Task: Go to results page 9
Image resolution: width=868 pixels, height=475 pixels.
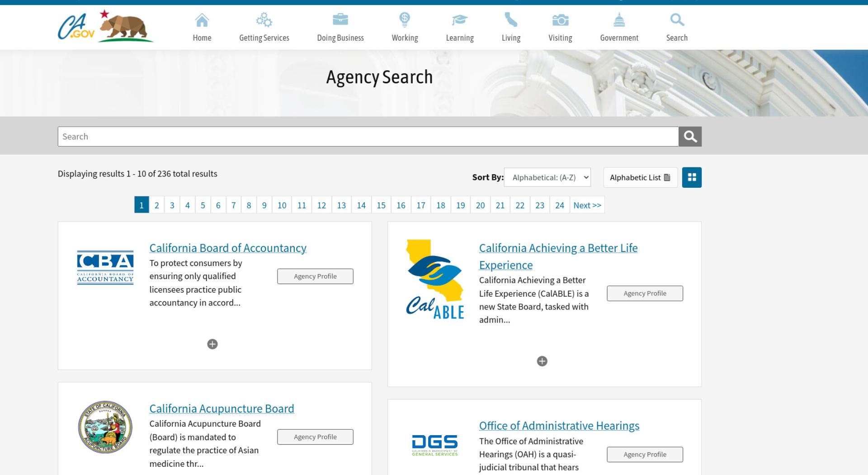Action: tap(264, 205)
